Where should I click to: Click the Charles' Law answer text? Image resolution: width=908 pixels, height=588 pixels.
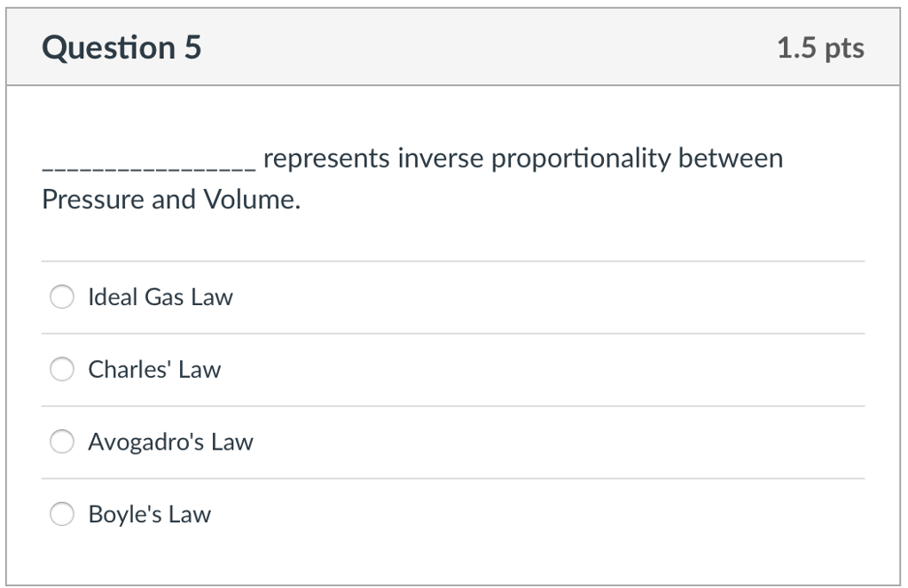(x=153, y=369)
